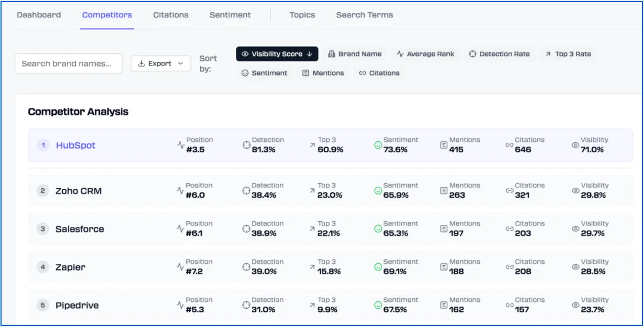Click Zapier's detection value 39.0%
The width and height of the screenshot is (644, 328).
[x=264, y=272]
